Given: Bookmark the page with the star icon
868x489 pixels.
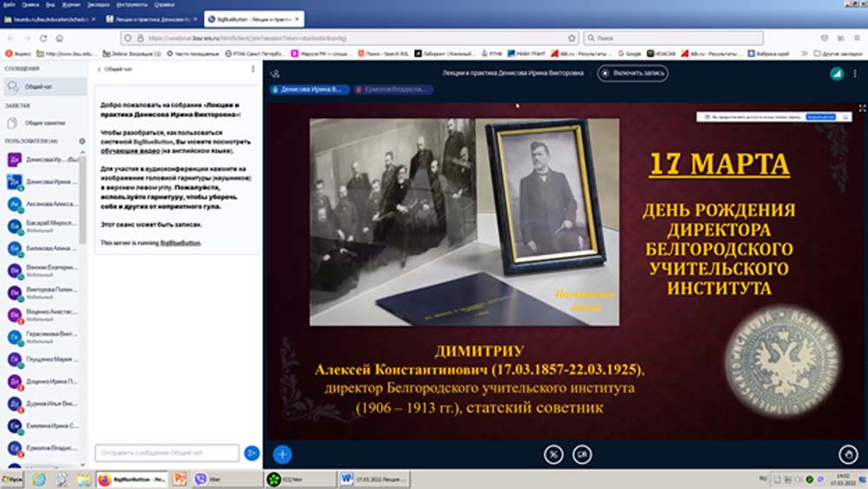Looking at the screenshot, I should 572,38.
